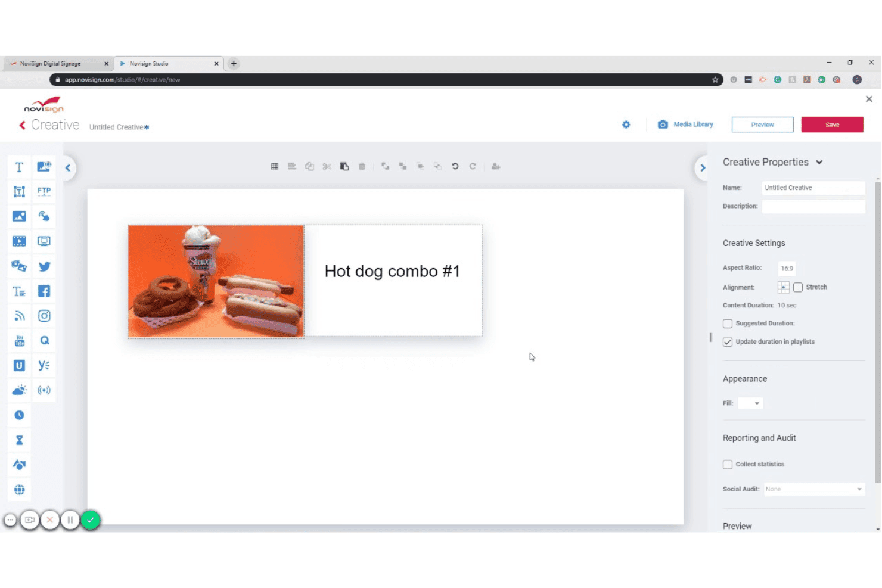This screenshot has width=882, height=588.
Task: Click the Alignment grid selector
Action: (784, 287)
